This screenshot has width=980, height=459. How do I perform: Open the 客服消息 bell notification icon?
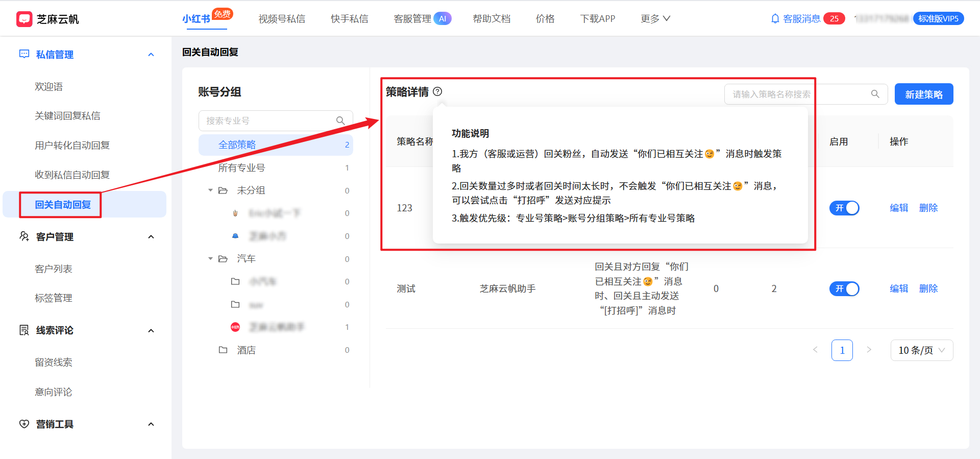tap(775, 19)
